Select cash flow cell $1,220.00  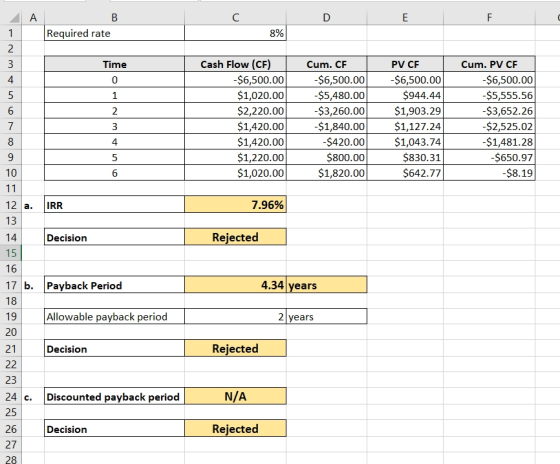(x=235, y=157)
